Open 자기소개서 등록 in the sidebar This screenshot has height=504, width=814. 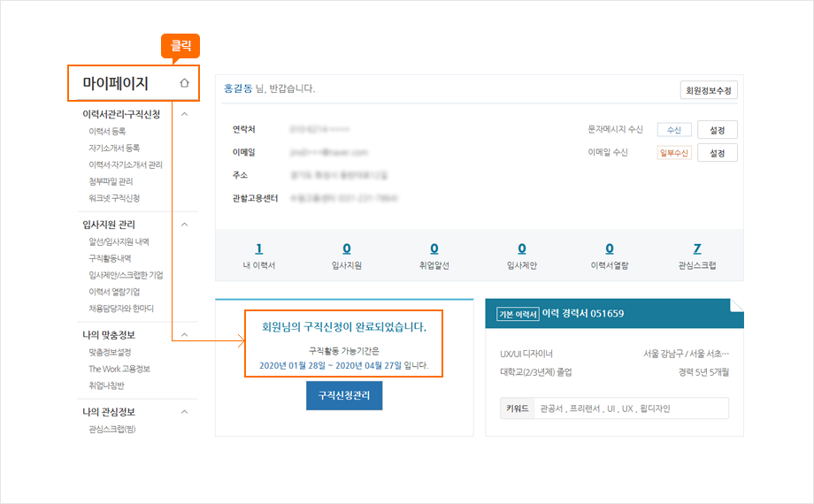[114, 149]
